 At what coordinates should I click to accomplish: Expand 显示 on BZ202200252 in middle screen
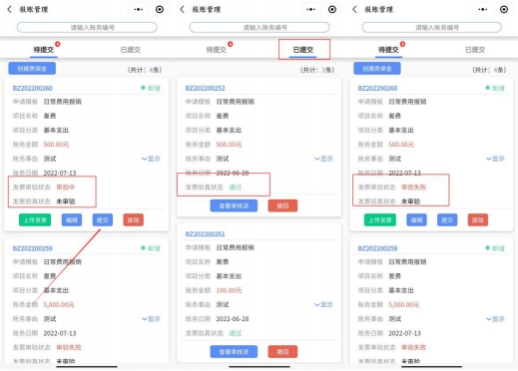pos(324,159)
